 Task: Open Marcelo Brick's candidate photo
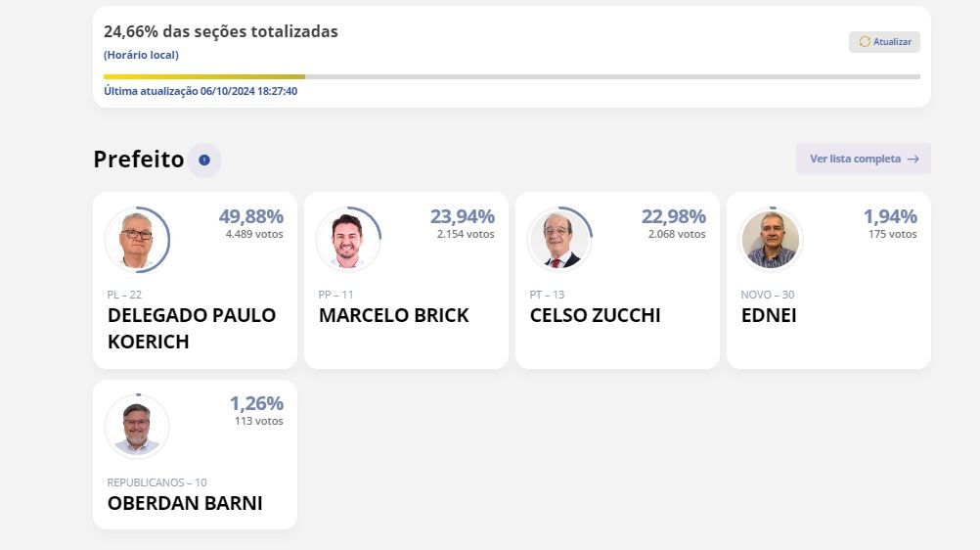(348, 240)
